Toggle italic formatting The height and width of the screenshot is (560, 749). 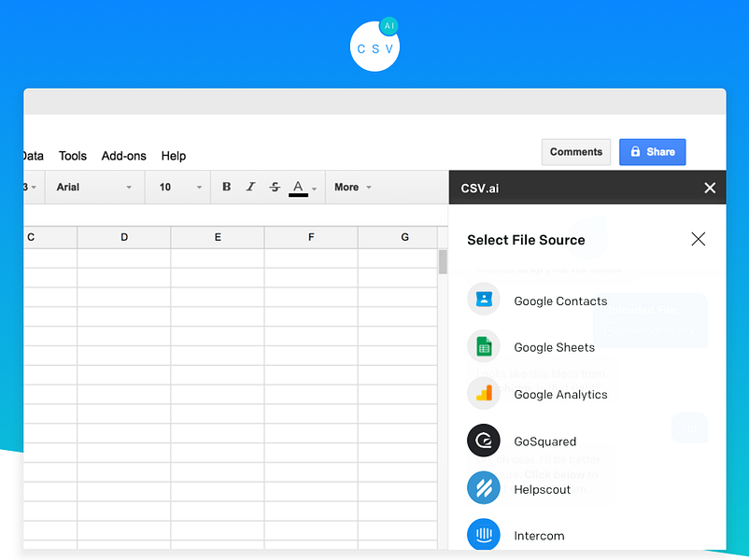click(250, 187)
